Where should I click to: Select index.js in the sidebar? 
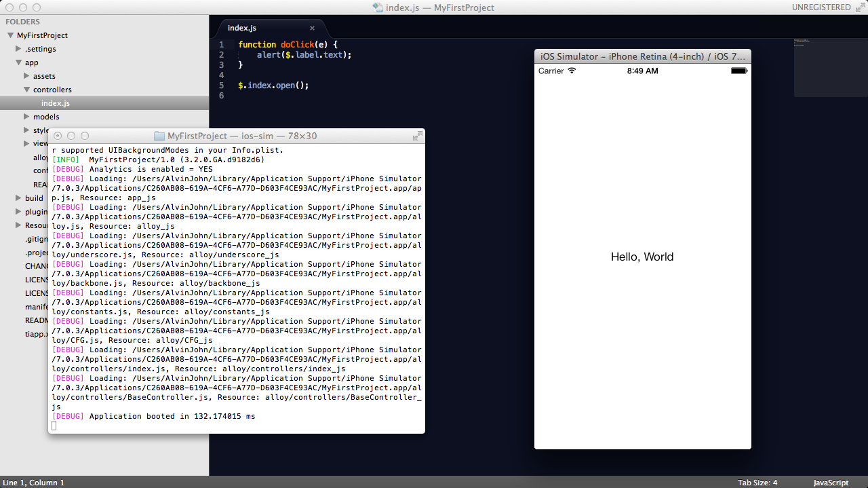click(x=104, y=103)
